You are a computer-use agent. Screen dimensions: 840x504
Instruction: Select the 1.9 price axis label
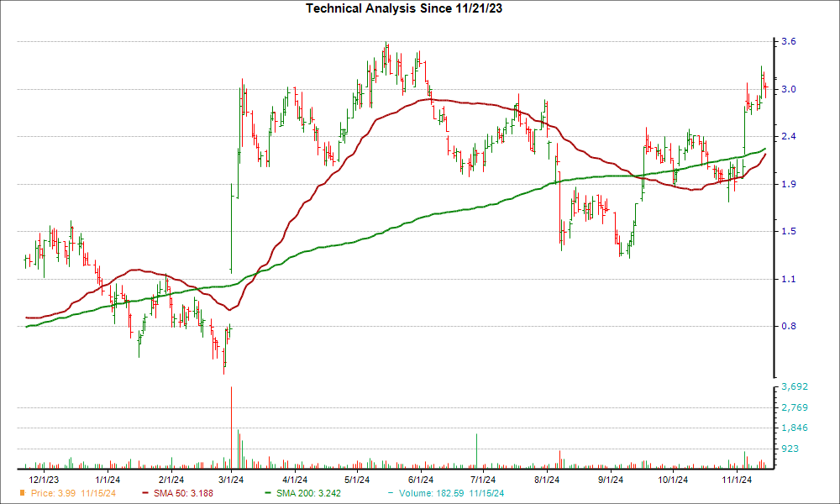tap(789, 184)
